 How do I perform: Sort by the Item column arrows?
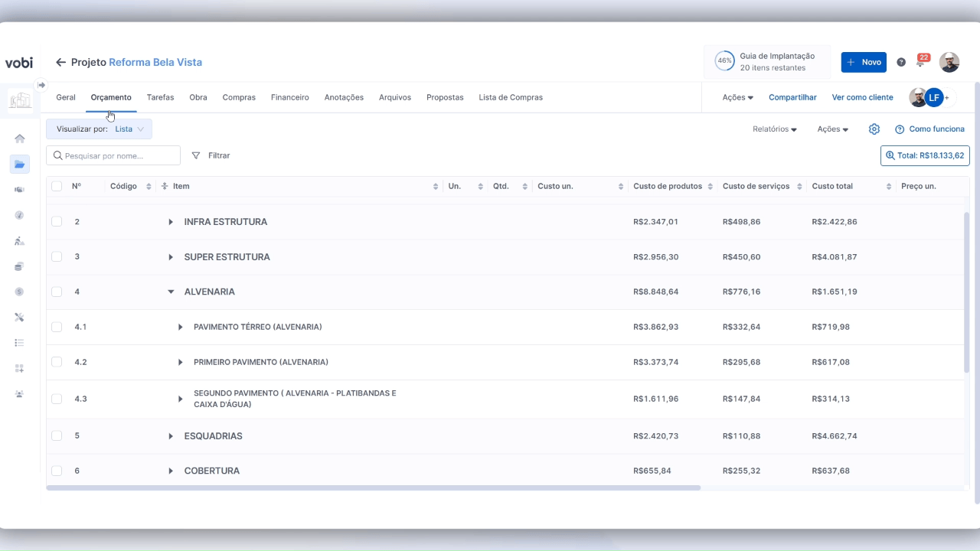[436, 186]
